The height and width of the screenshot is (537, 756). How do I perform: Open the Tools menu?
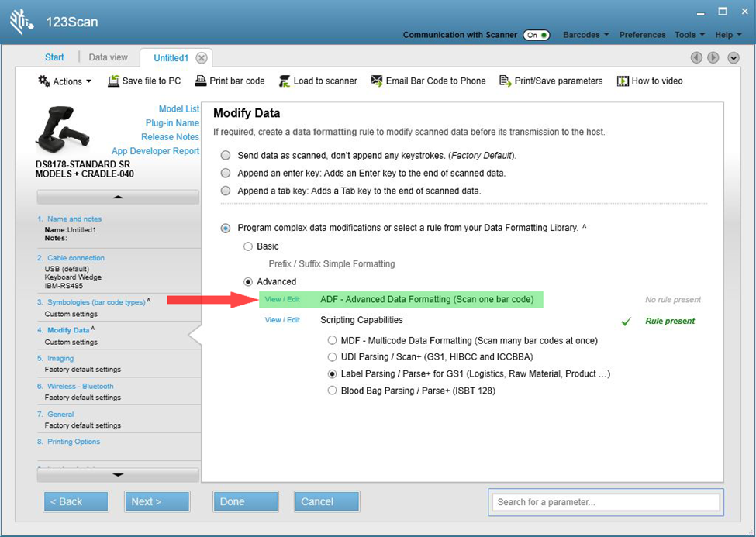pyautogui.click(x=687, y=35)
